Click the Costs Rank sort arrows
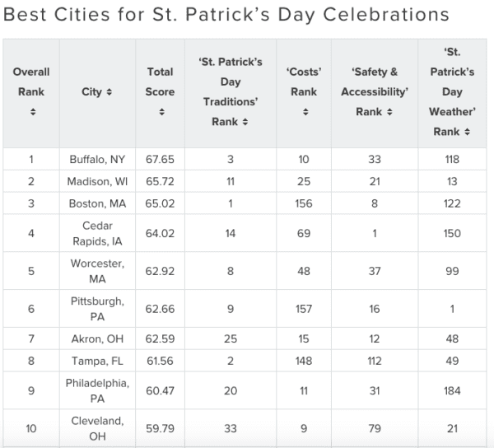Image resolution: width=494 pixels, height=448 pixels. coord(304,112)
